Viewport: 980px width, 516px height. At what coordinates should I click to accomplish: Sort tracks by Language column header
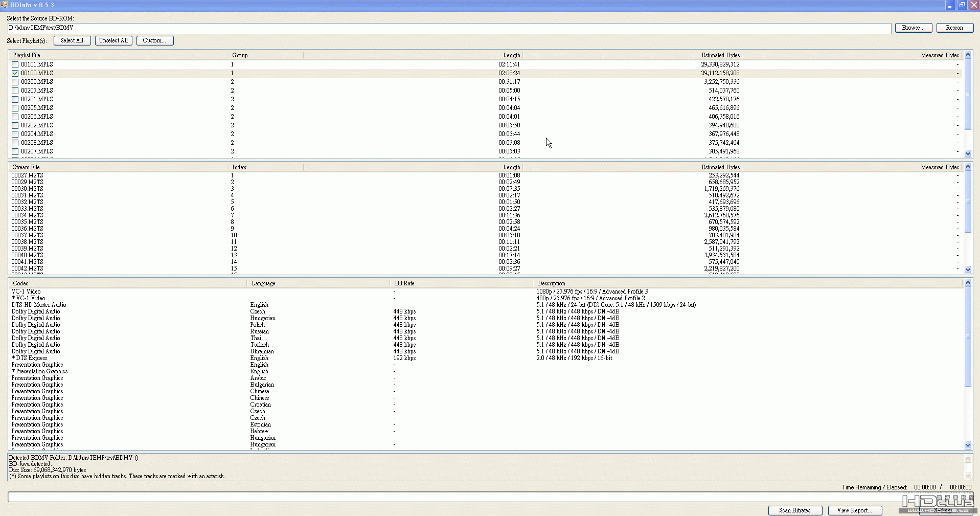click(319, 283)
